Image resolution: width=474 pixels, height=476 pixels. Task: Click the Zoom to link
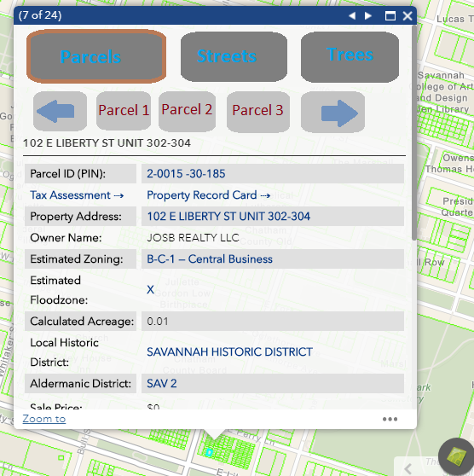coord(44,419)
